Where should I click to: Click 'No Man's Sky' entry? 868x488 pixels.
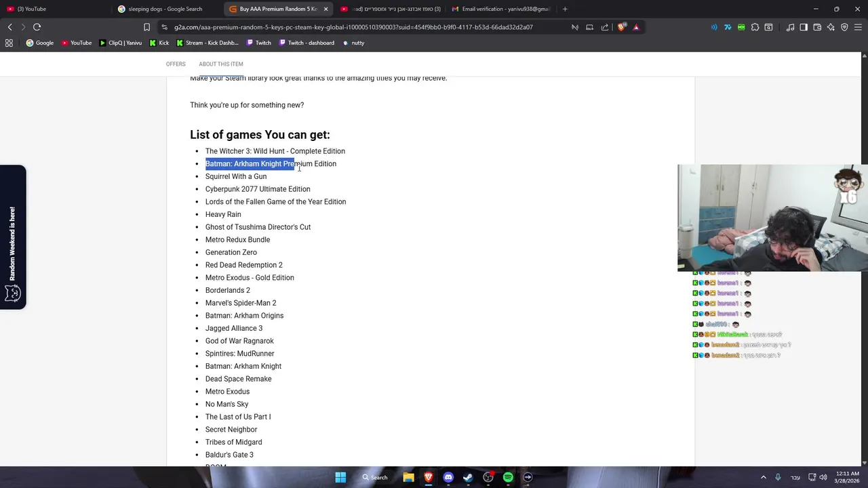(x=226, y=404)
